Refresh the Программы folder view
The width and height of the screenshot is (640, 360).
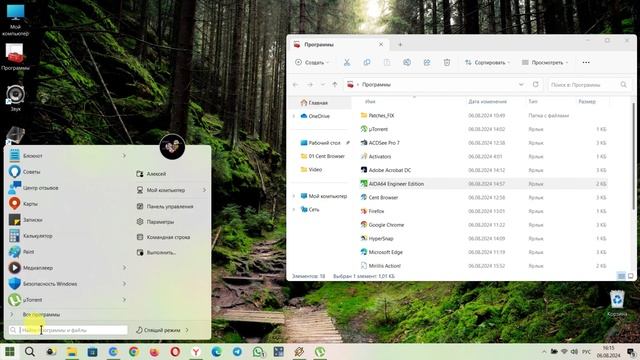click(535, 84)
